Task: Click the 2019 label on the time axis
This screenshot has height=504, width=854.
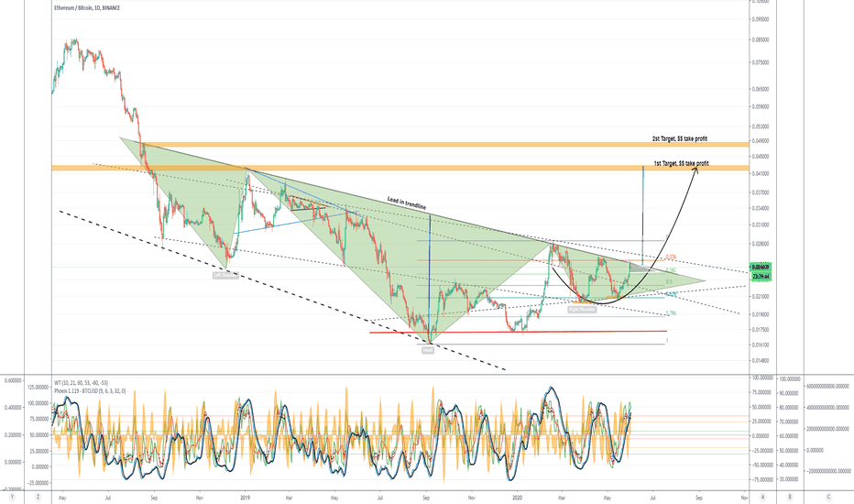Action: [245, 498]
